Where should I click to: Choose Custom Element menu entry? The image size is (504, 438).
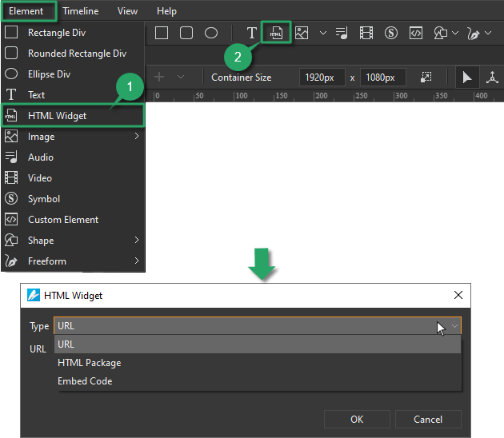tap(74, 220)
